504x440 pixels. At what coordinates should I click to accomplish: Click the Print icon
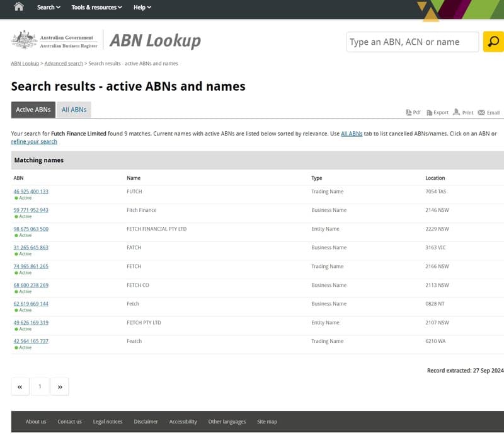(463, 112)
